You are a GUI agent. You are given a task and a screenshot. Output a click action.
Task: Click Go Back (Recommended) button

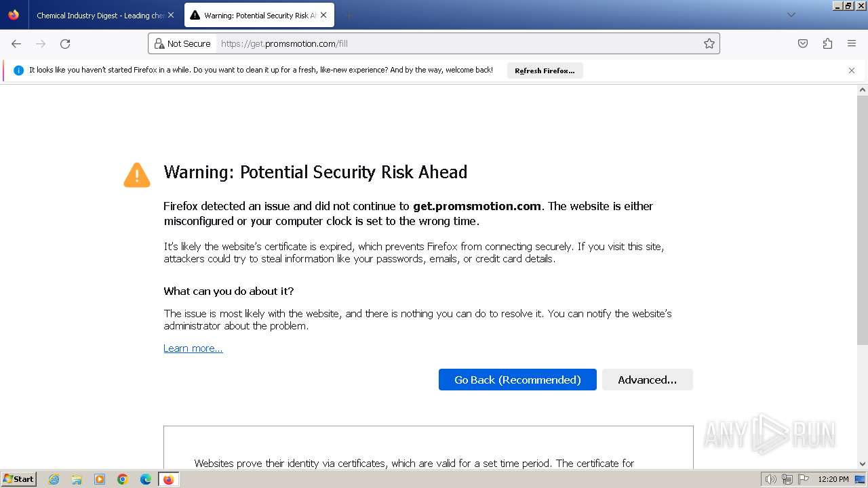(517, 380)
